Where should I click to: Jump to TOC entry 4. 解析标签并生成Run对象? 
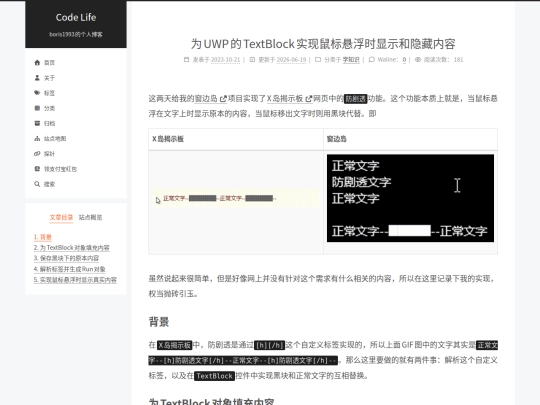coord(70,269)
